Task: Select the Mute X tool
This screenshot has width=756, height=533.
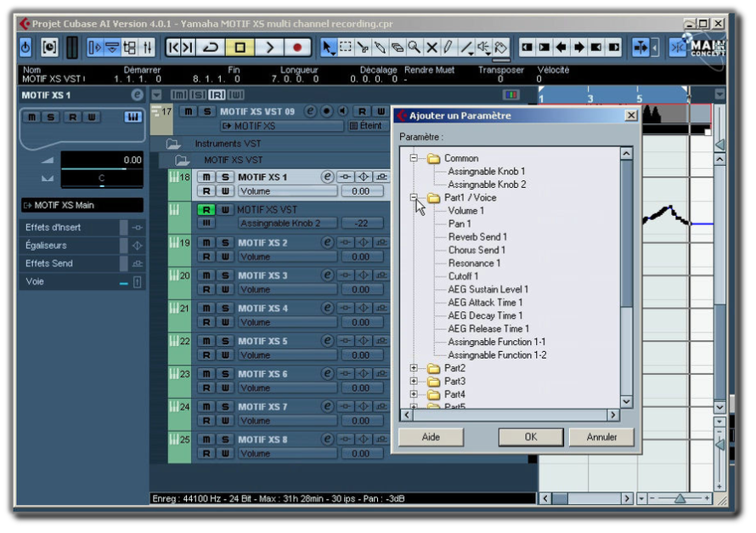Action: 432,48
